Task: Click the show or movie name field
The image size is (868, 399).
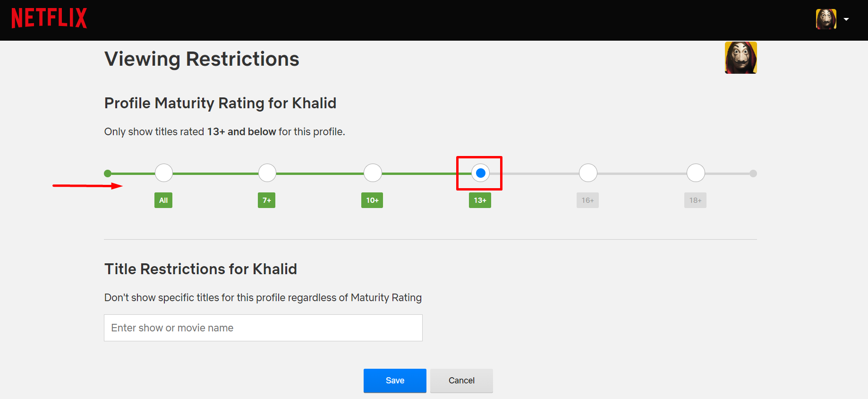Action: 263,328
